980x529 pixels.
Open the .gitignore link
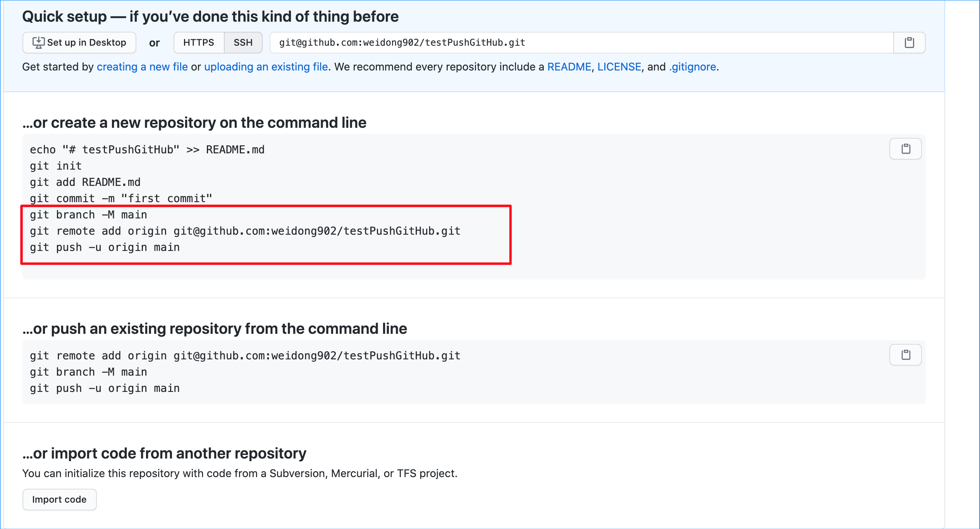coord(693,67)
